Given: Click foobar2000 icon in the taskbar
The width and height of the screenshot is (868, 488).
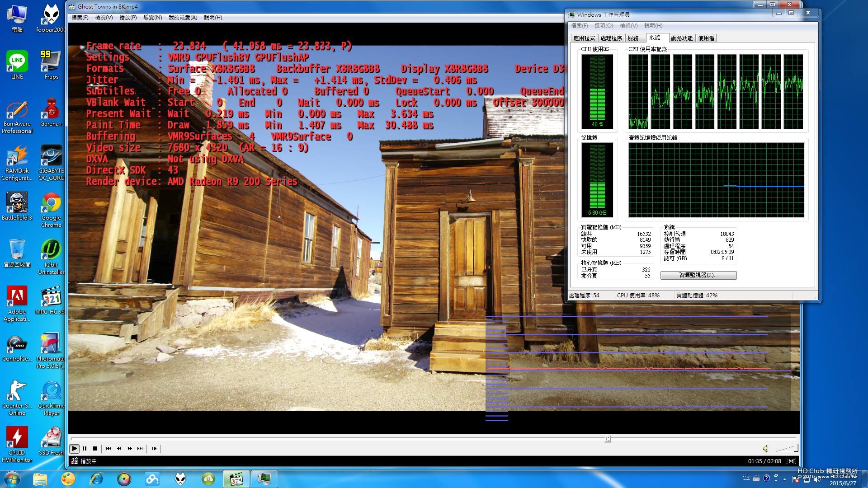Looking at the screenshot, I should [x=180, y=479].
